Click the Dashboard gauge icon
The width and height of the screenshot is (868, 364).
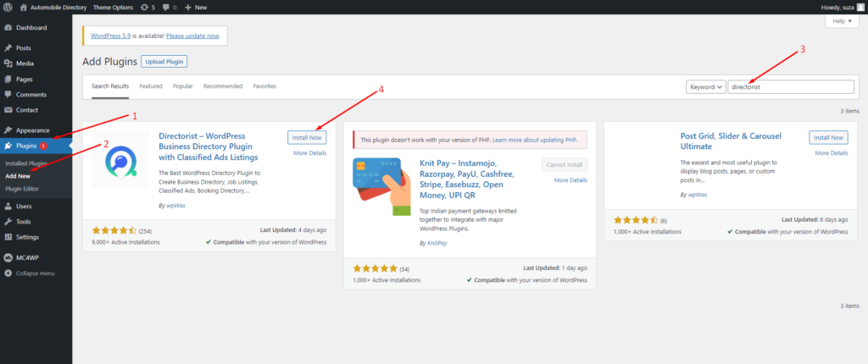8,28
